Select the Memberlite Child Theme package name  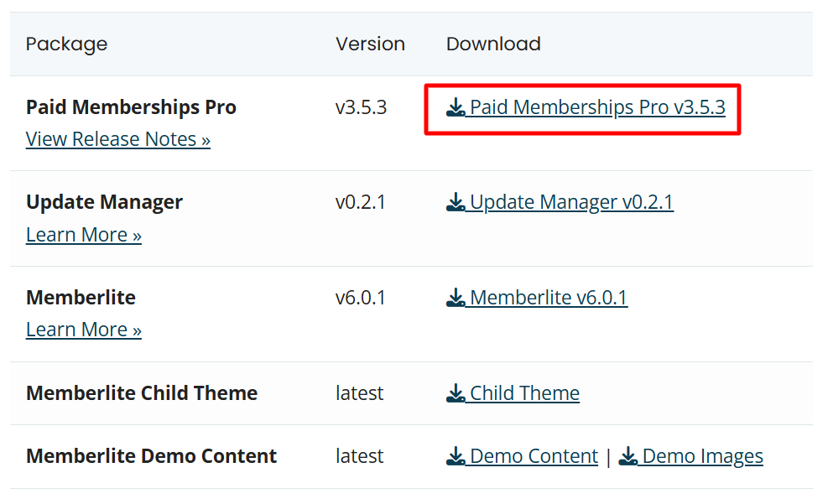pyautogui.click(x=142, y=393)
